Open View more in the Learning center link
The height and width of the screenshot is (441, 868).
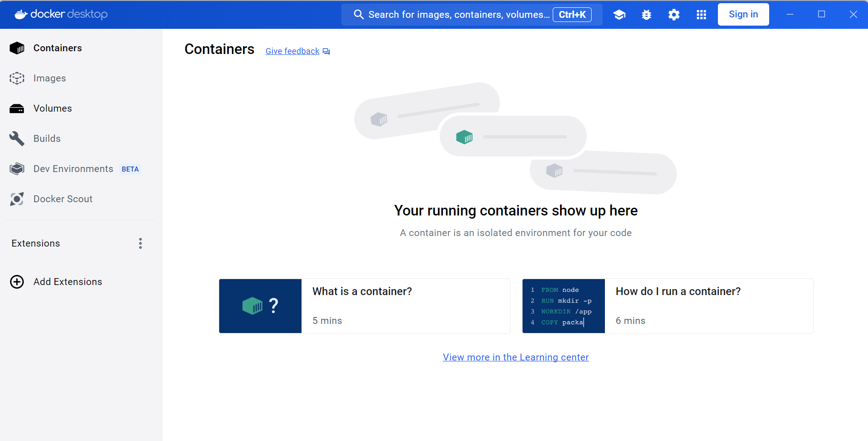tap(516, 357)
